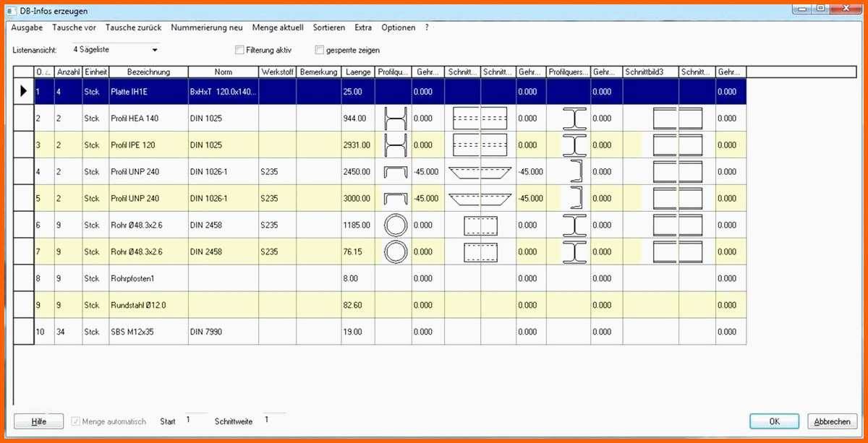Select the HEA 140 I-beam profile icon
868x443 pixels.
396,118
